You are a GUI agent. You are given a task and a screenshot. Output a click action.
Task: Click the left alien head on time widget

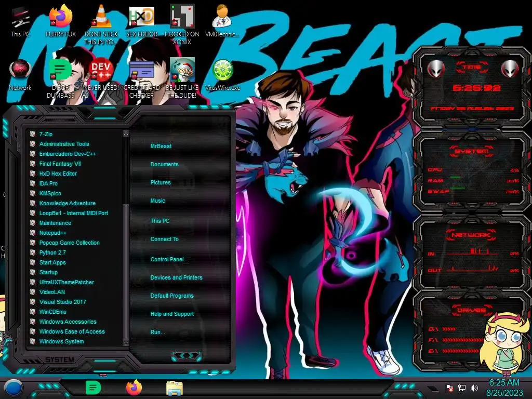[x=436, y=69]
